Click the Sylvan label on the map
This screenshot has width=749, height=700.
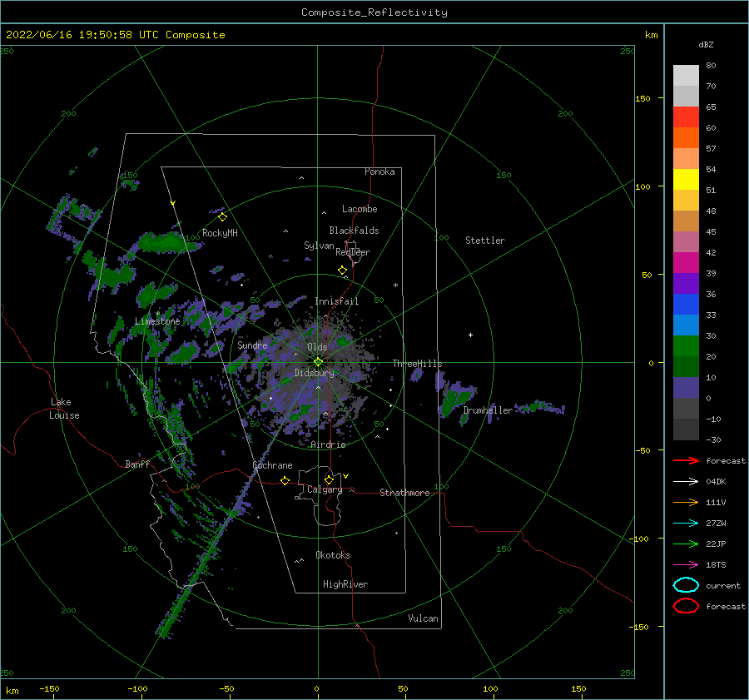[x=319, y=246]
